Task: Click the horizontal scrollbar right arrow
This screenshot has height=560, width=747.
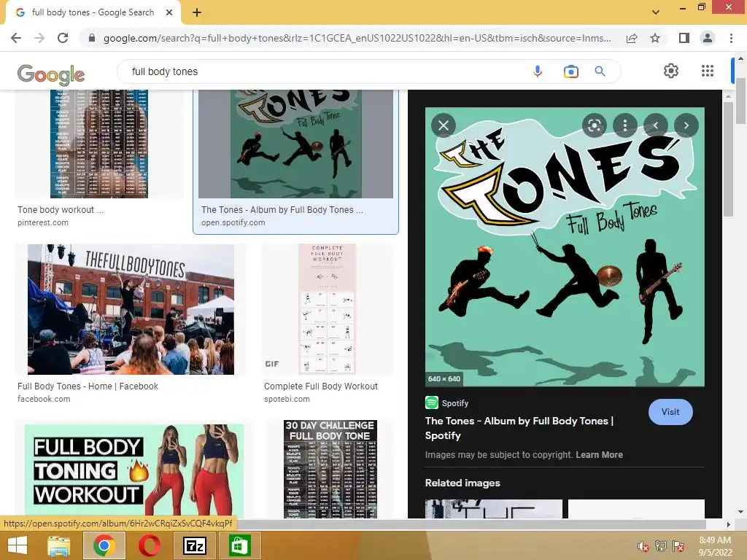Action: point(728,524)
